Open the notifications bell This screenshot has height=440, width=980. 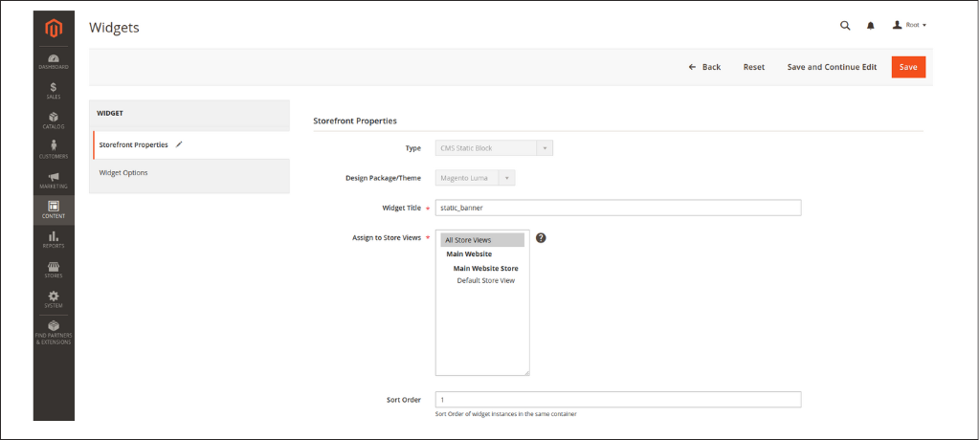pos(871,26)
